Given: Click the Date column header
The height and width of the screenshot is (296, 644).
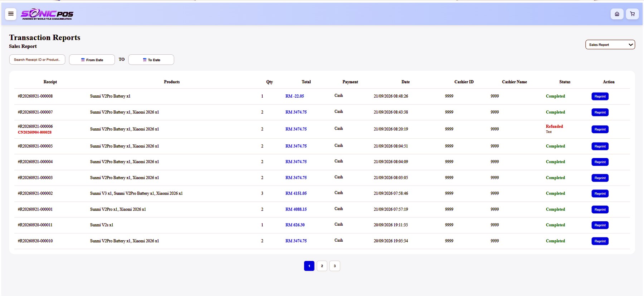Looking at the screenshot, I should [x=405, y=82].
